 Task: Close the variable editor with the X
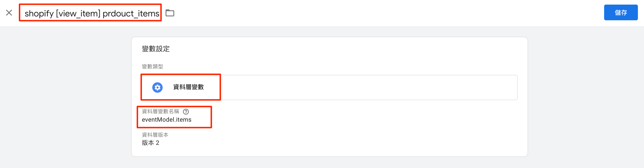point(9,13)
